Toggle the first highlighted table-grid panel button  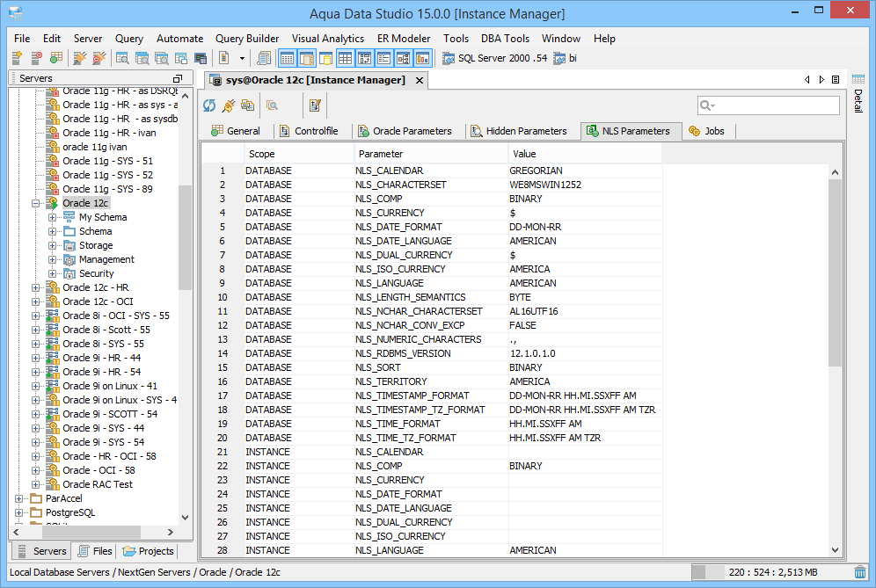coord(287,58)
